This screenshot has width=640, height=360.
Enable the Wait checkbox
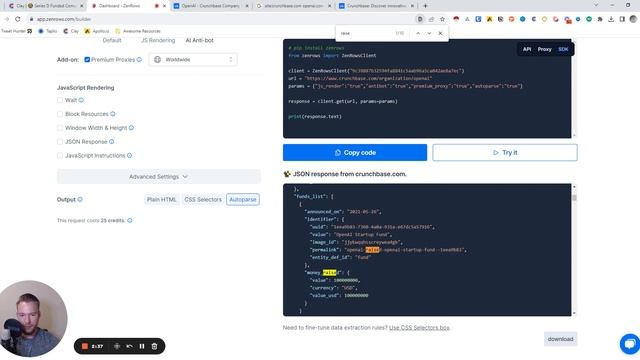coord(60,100)
